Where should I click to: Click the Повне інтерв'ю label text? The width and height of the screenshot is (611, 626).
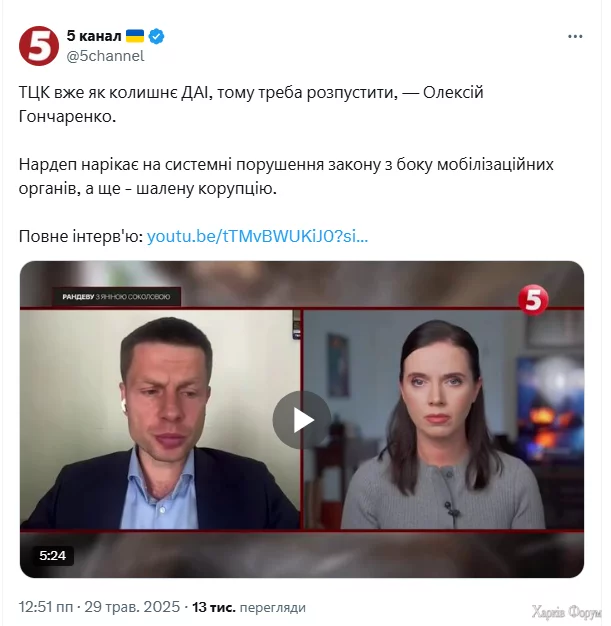click(81, 236)
